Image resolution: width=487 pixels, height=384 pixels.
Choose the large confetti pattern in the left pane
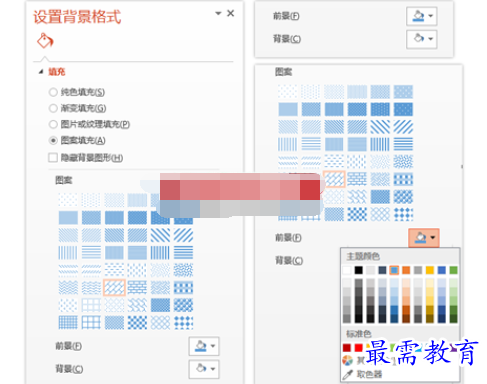tap(183, 270)
